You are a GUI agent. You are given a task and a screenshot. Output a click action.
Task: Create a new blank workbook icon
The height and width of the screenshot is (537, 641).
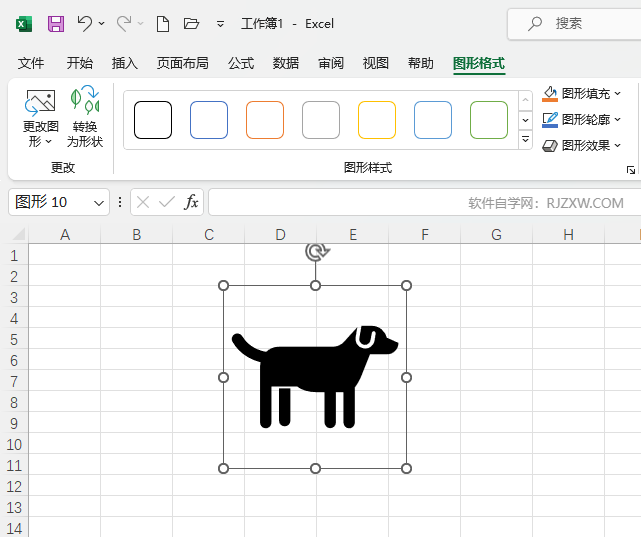click(163, 24)
